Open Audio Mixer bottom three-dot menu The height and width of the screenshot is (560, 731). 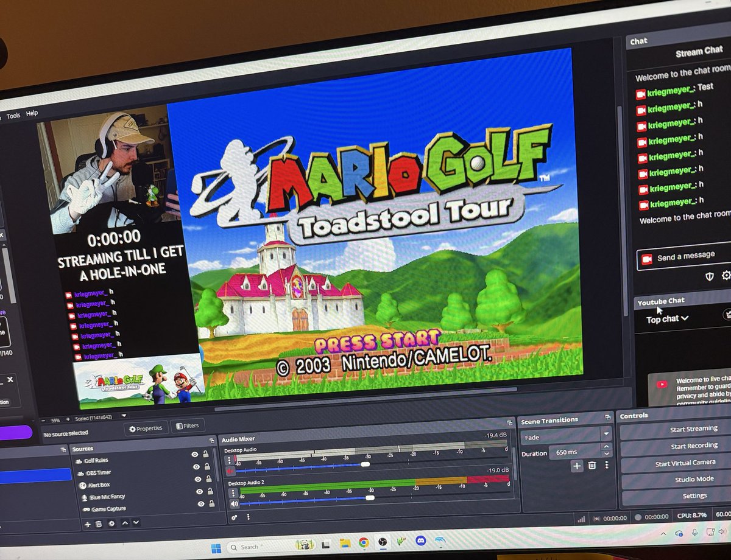248,517
